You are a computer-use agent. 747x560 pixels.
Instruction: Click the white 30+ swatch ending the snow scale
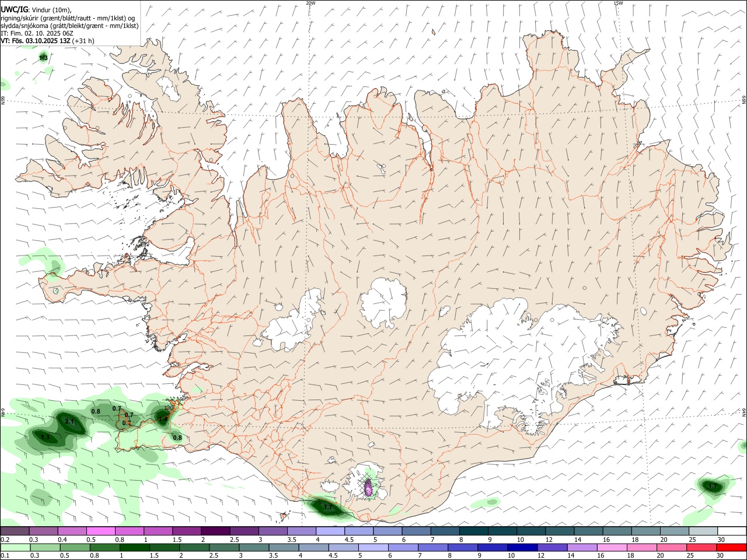(731, 531)
